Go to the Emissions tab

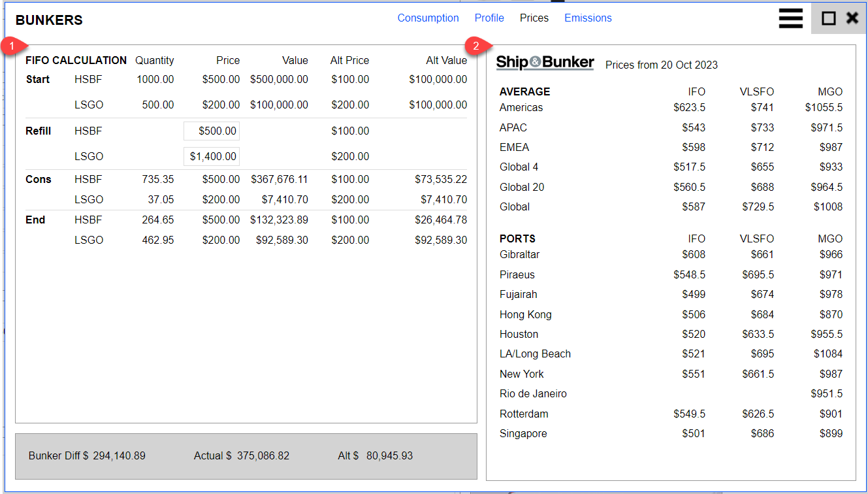tap(588, 18)
